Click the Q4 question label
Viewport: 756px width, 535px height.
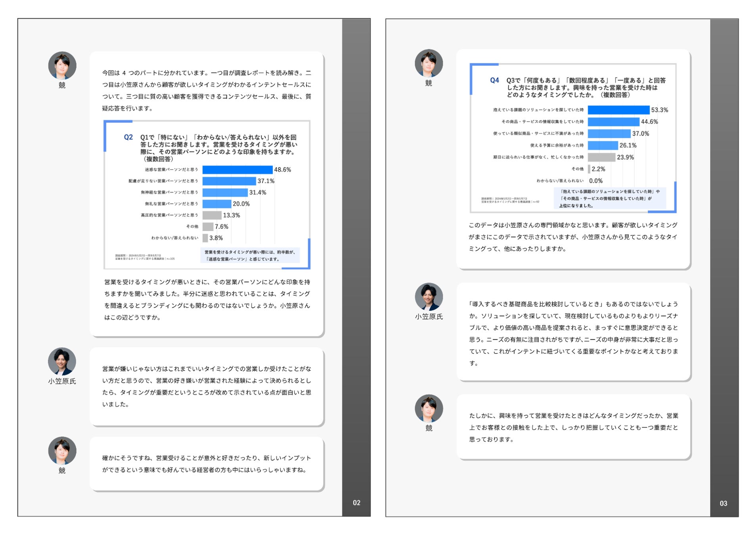[494, 80]
